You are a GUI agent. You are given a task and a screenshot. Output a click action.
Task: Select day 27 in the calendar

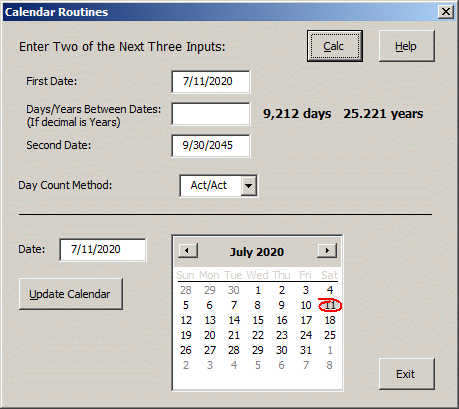(x=210, y=350)
